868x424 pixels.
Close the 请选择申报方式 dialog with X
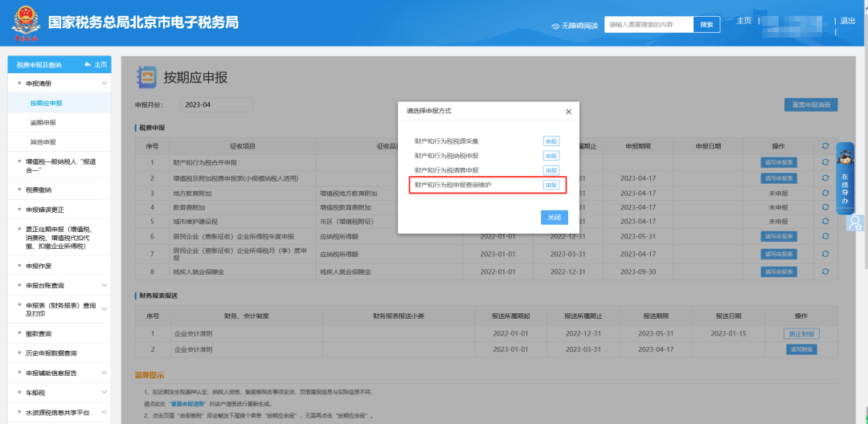[x=568, y=112]
